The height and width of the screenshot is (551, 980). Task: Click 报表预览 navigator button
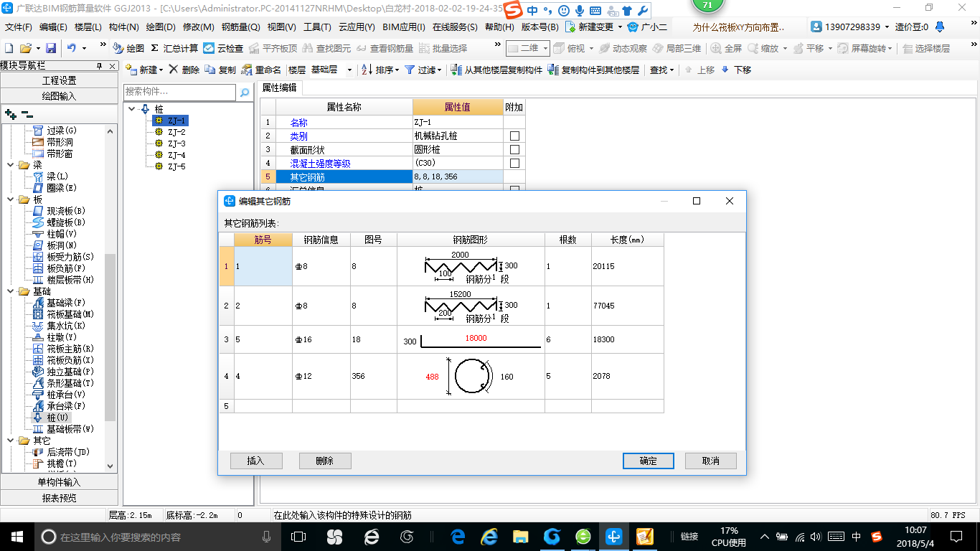(x=59, y=497)
